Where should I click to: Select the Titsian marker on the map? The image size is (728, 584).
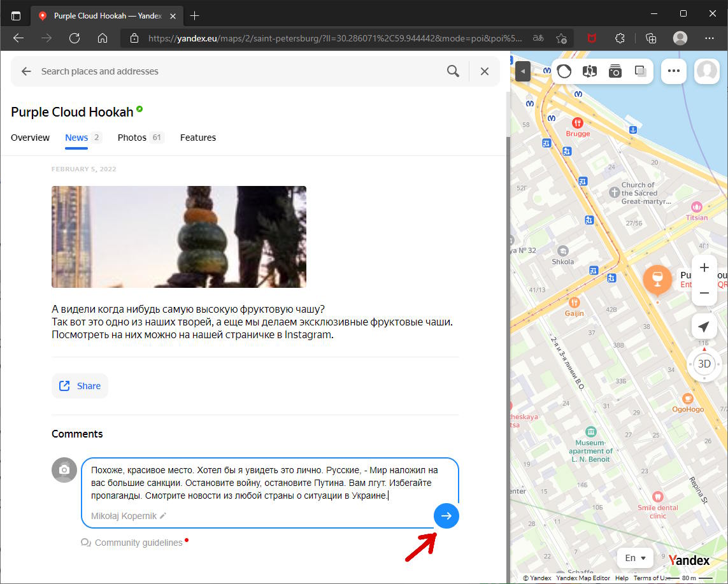click(x=696, y=207)
